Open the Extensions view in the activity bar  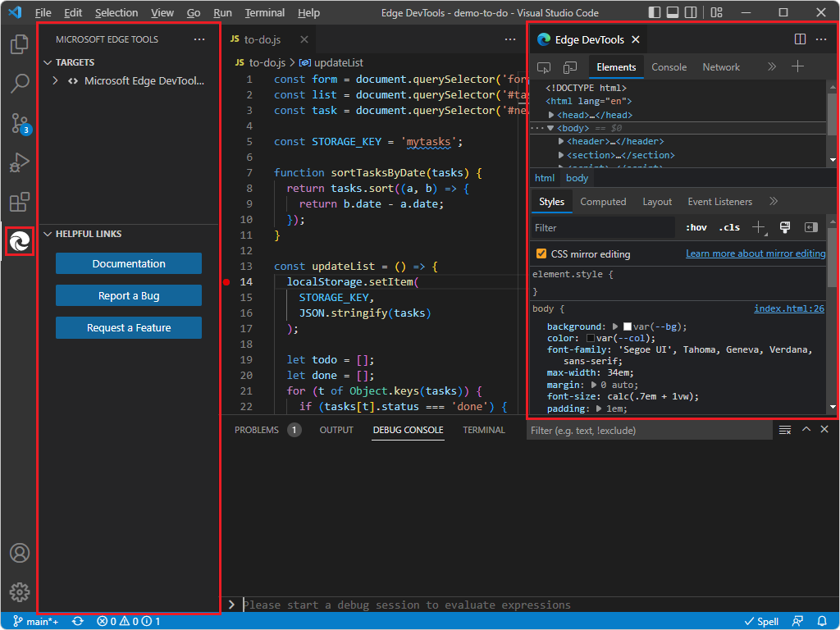(19, 202)
